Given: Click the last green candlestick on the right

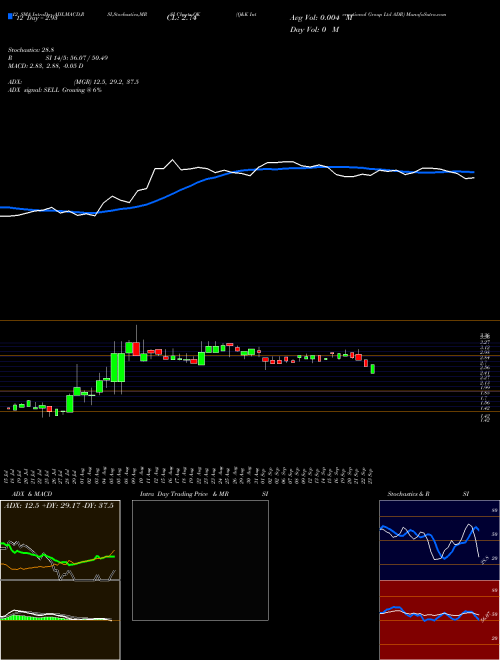Looking at the screenshot, I should point(372,369).
